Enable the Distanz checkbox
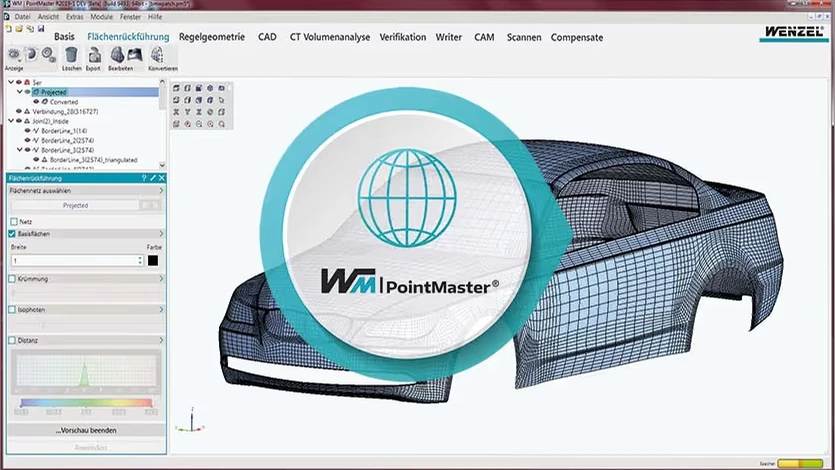Image resolution: width=835 pixels, height=470 pixels. pos(12,340)
